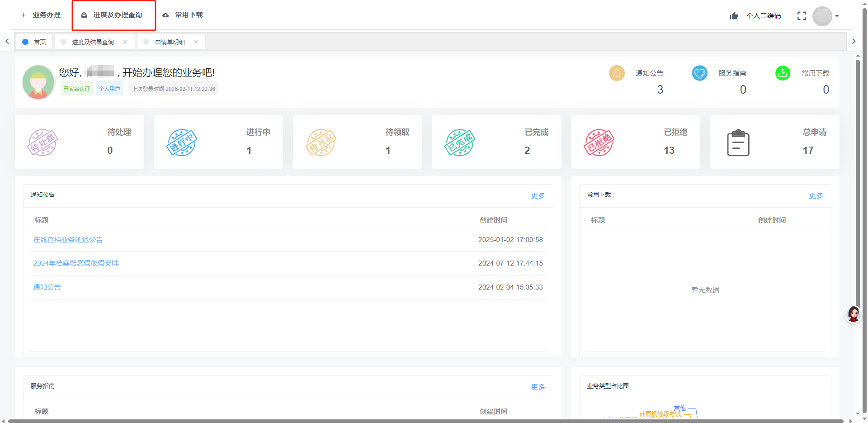This screenshot has width=868, height=423.
Task: Click 已拒绝 count 13
Action: click(669, 151)
